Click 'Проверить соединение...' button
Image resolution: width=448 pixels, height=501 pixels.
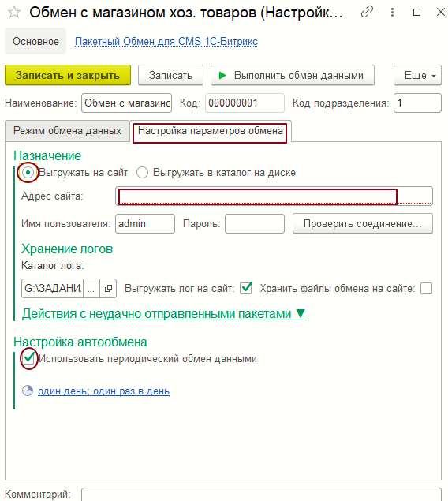[x=363, y=223]
